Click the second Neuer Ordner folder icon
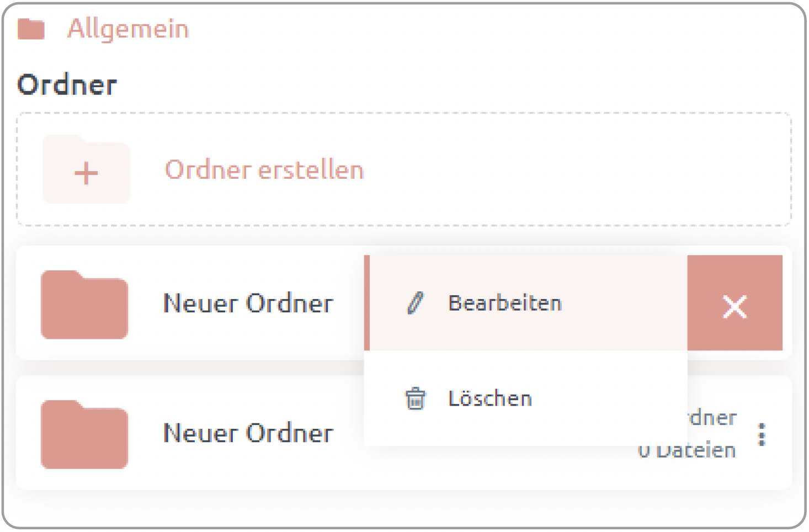Viewport: 809px width, 532px height. pos(84,434)
